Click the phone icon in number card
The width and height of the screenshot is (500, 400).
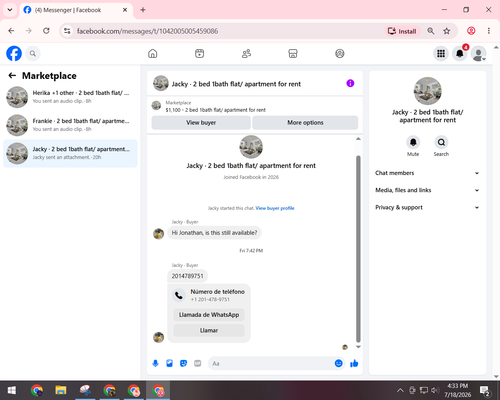tap(179, 295)
